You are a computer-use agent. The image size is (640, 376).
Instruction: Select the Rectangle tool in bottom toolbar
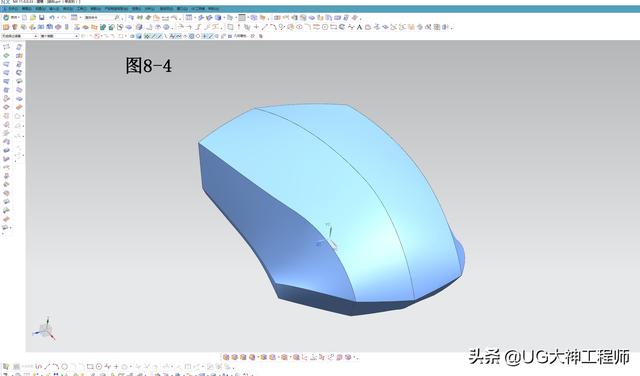pyautogui.click(x=90, y=367)
